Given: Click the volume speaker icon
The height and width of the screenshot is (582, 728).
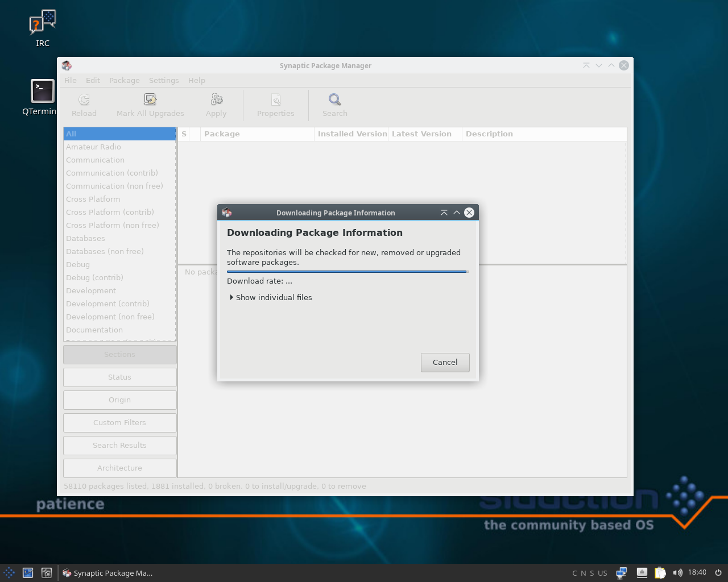Looking at the screenshot, I should pyautogui.click(x=677, y=573).
